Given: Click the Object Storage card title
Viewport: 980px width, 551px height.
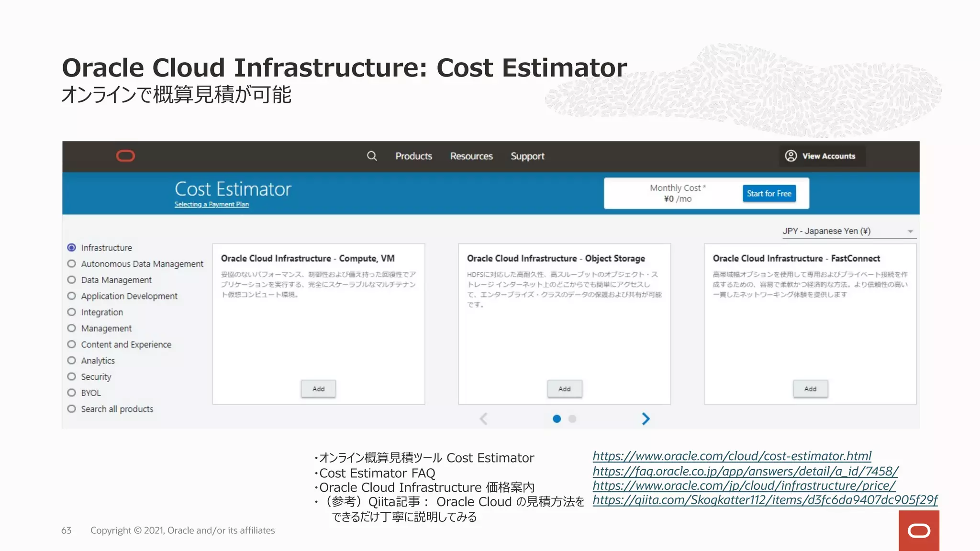Looking at the screenshot, I should click(x=556, y=258).
